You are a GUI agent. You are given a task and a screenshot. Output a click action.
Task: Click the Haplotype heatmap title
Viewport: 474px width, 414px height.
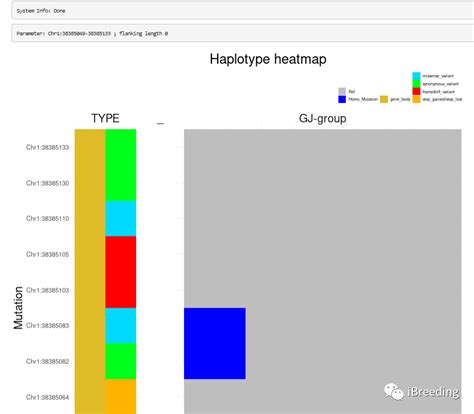click(x=268, y=59)
